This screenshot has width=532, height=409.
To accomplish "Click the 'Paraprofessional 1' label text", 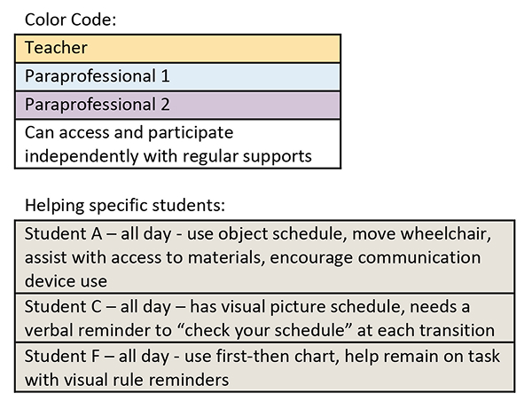I will pos(97,76).
